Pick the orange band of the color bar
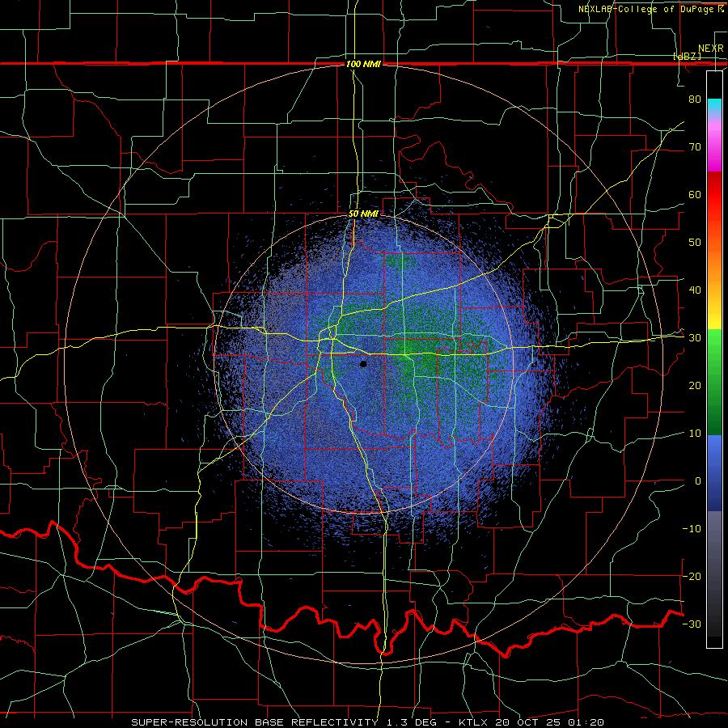 tap(714, 265)
